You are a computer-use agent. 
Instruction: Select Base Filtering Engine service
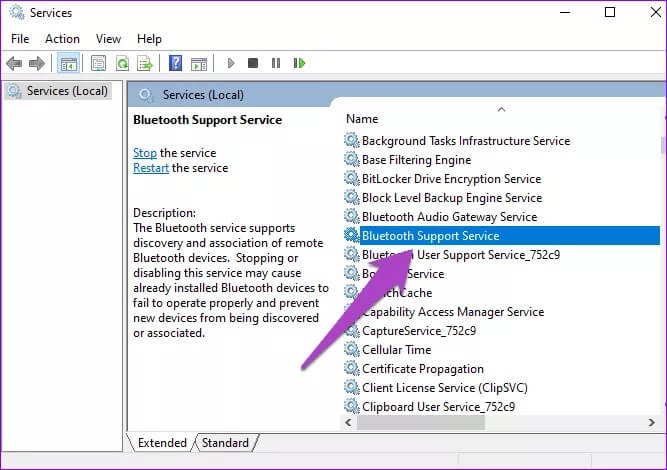tap(416, 160)
